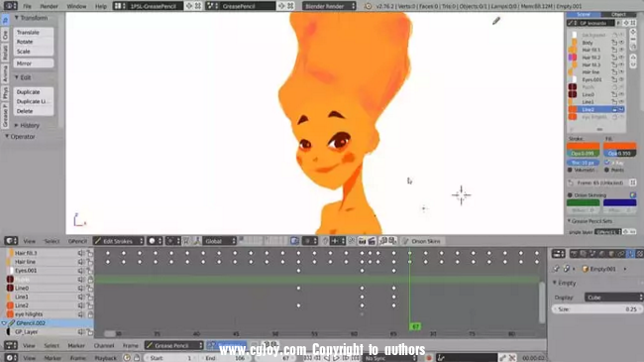Open the File menu

click(x=27, y=6)
